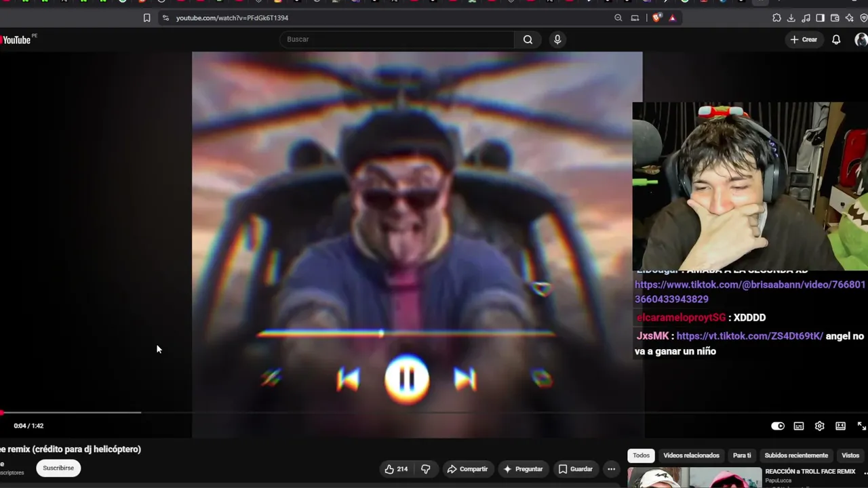Select the Videos relacionados filter chip
868x488 pixels.
[x=691, y=455]
